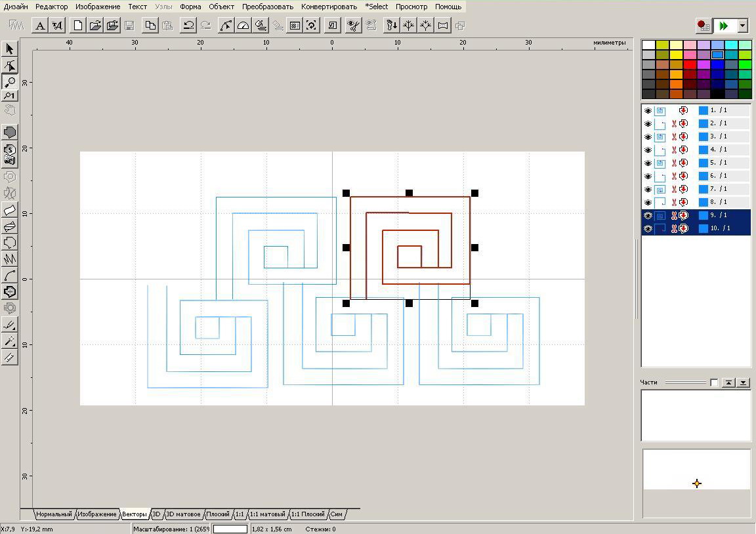Click the zoom 1:1 tool
The image size is (756, 534).
[10, 95]
